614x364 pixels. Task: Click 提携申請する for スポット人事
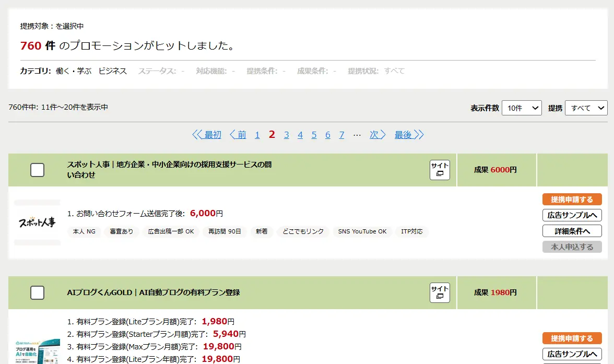pos(572,199)
